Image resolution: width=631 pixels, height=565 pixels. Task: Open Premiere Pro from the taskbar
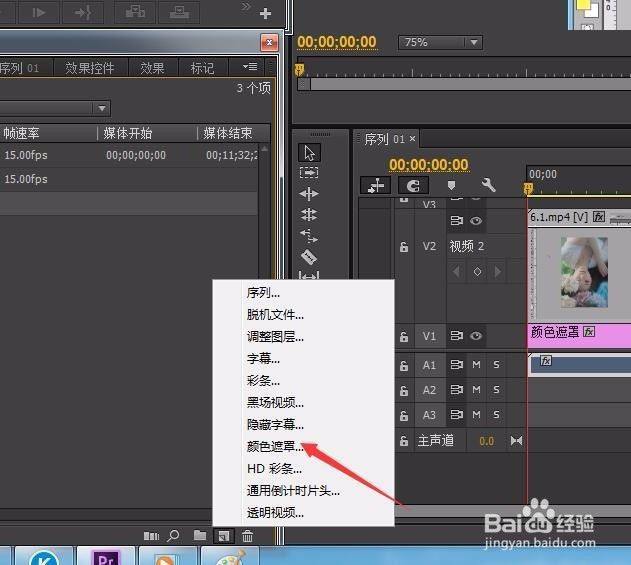coord(106,557)
